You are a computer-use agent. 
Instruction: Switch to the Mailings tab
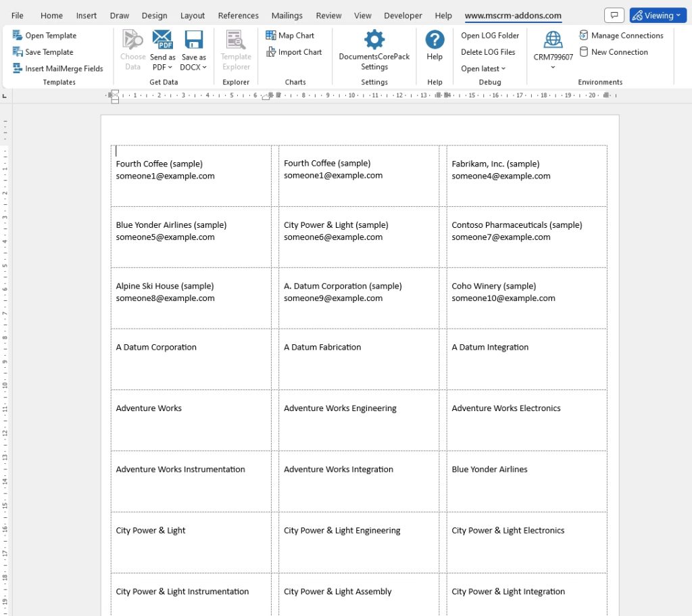287,16
